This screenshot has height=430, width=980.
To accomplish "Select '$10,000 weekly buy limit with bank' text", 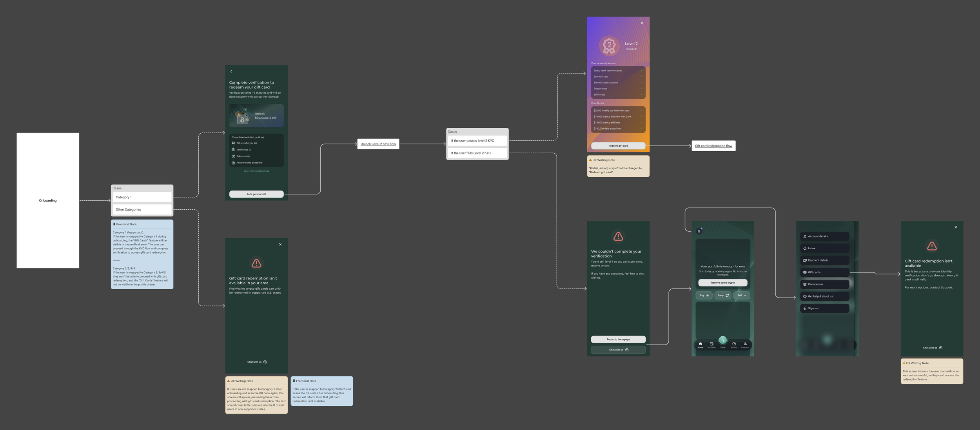I will tap(612, 116).
